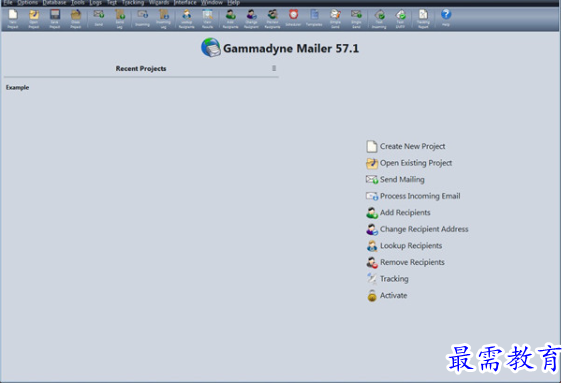Click the Process Incoming Email link
This screenshot has height=390, width=570.
[413, 196]
